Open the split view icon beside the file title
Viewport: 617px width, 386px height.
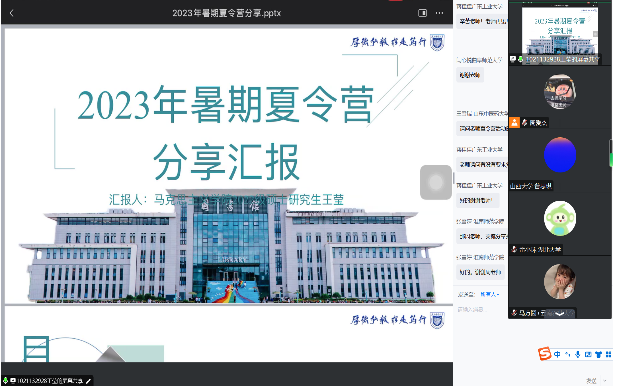click(x=422, y=13)
